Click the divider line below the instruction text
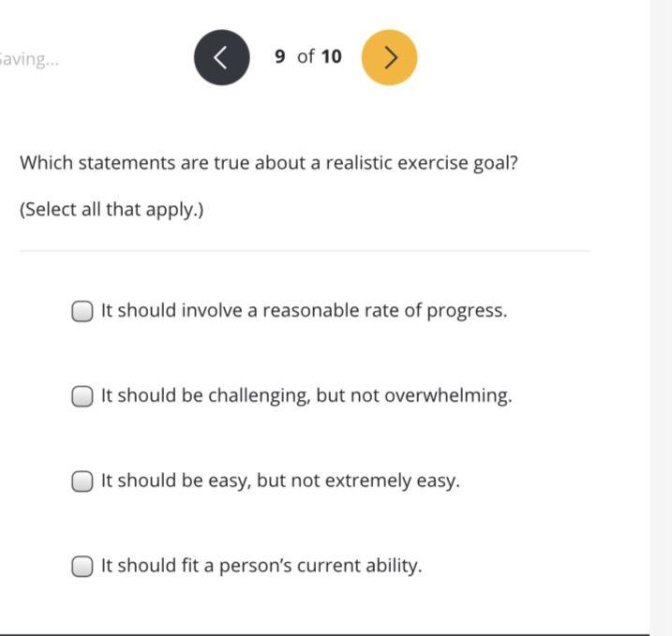Screen dimensions: 672x636 (x=305, y=251)
